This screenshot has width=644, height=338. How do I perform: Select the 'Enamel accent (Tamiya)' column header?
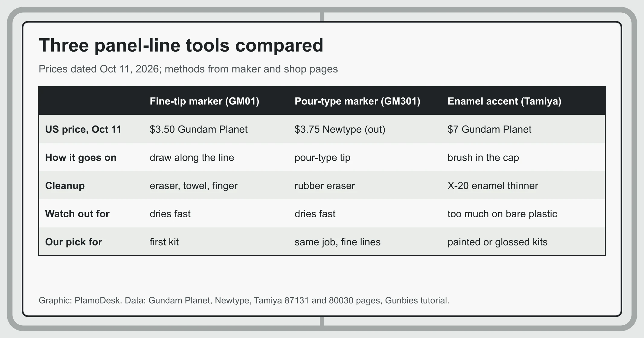[x=504, y=101]
